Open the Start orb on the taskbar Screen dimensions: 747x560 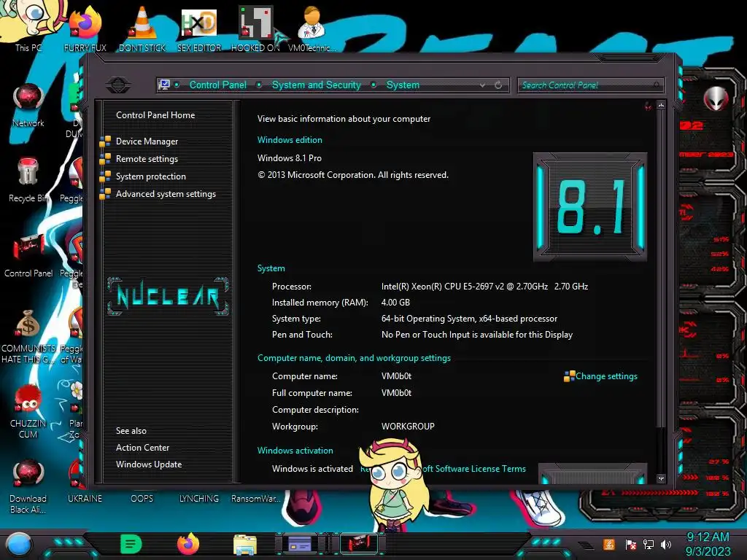click(x=18, y=545)
